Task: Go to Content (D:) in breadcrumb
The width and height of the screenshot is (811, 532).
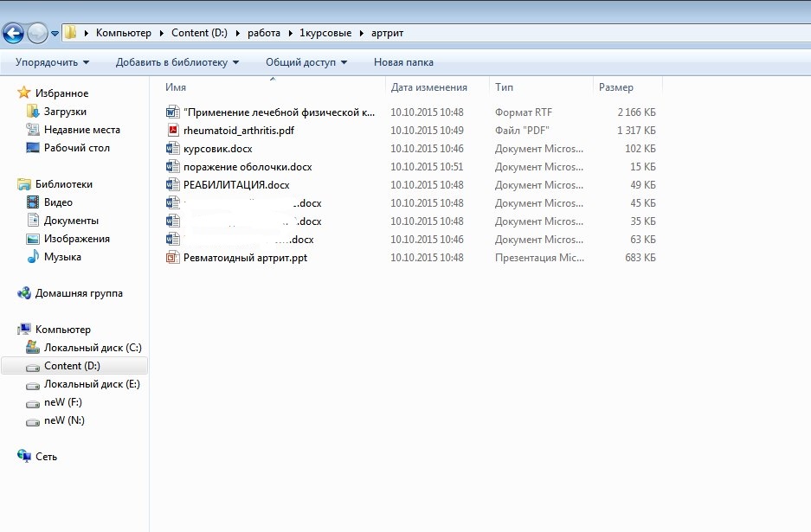Action: coord(199,33)
